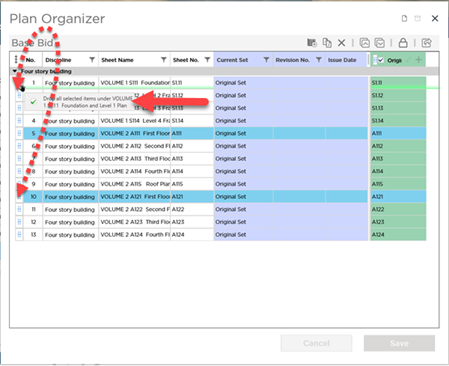Viewport: 449px width, 366px height.
Task: Click the Save button
Action: click(399, 343)
